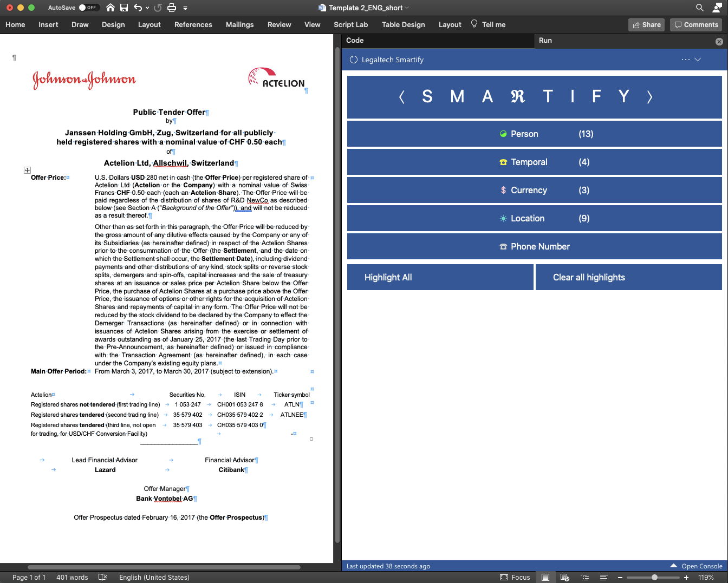Expand the Undo history dropdown arrow

[147, 8]
